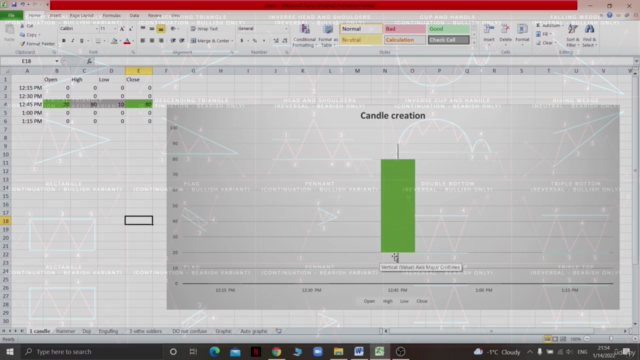Choose the Fill Color paint bucket

[x=114, y=41]
